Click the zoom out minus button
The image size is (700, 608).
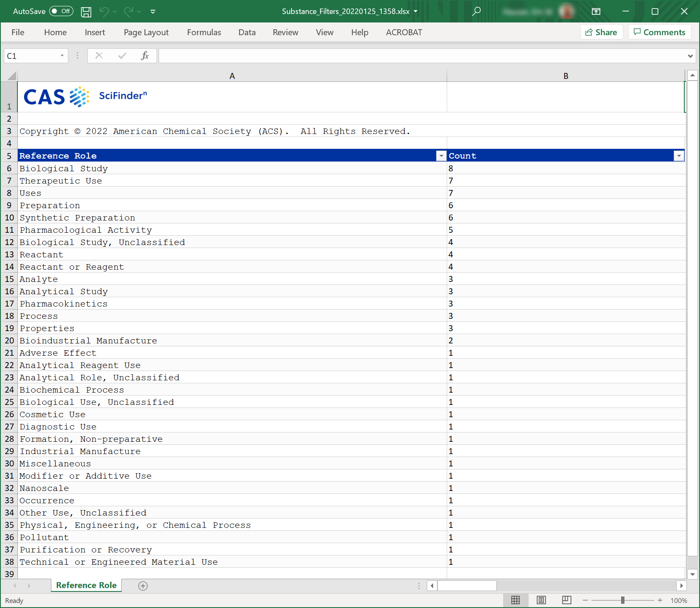click(x=585, y=600)
